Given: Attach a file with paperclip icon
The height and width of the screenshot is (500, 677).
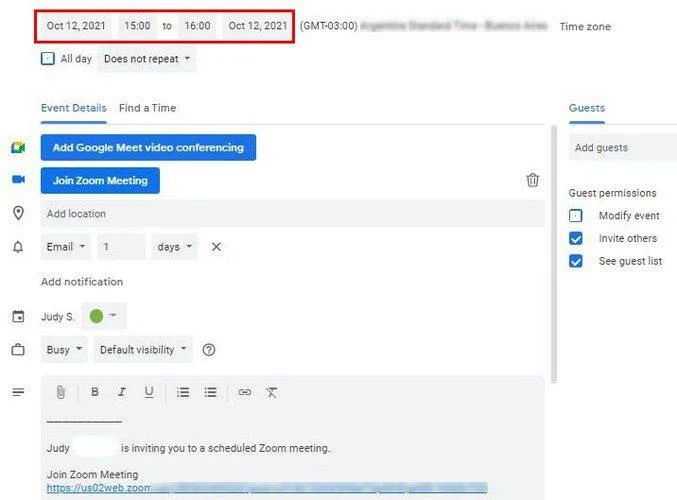Looking at the screenshot, I should point(61,392).
